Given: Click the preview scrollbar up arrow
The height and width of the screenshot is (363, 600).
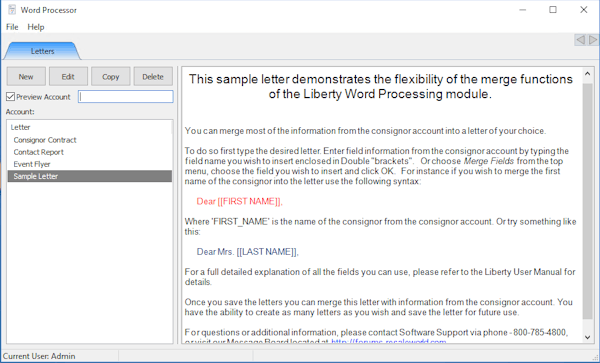Looking at the screenshot, I should (587, 73).
